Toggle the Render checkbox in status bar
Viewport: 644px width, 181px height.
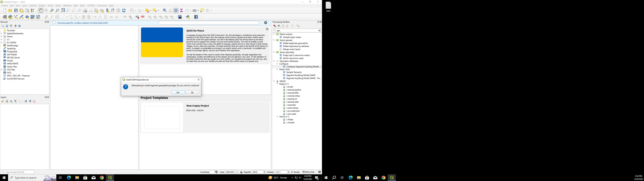tap(292, 172)
